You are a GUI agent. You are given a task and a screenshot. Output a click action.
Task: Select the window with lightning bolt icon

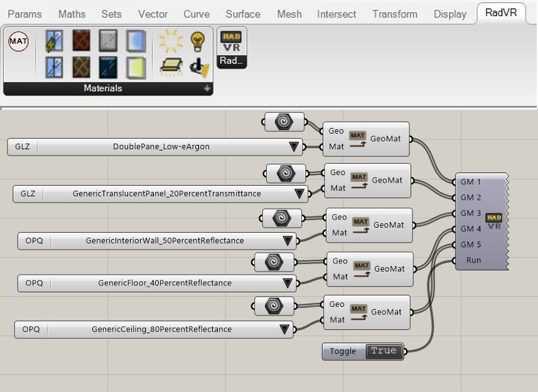tap(54, 43)
